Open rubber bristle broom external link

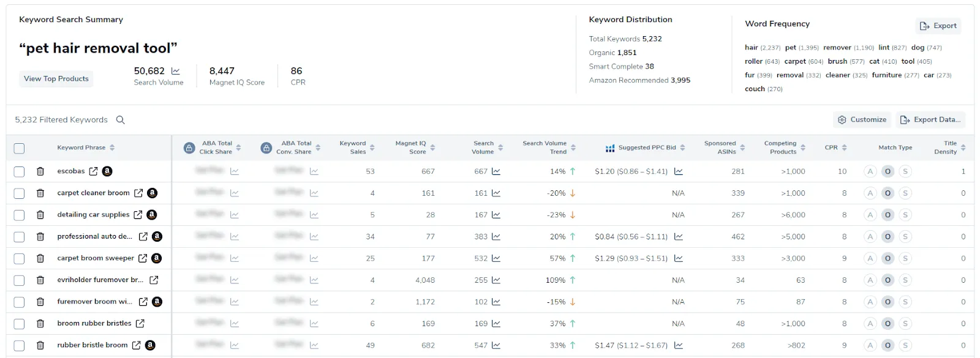coord(137,345)
